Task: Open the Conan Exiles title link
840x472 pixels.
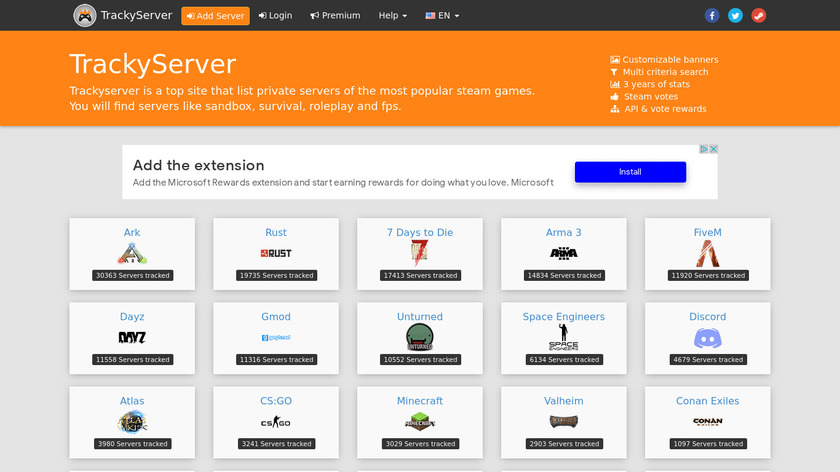Action: pos(708,401)
